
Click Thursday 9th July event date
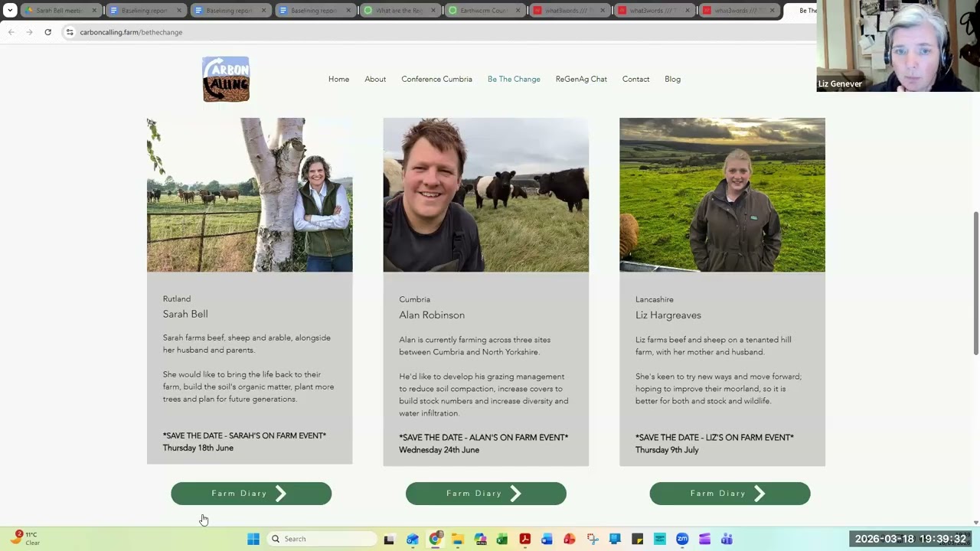pos(667,450)
